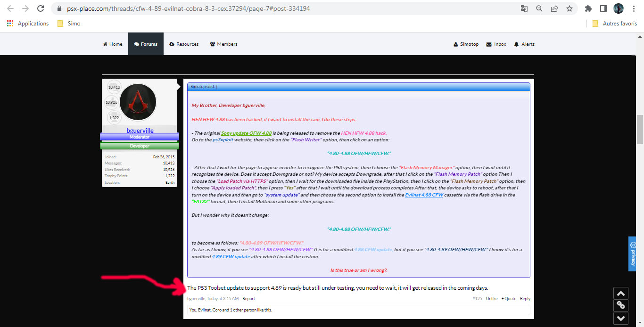644x327 pixels.
Task: Copy link using the chain icon button
Action: click(x=621, y=305)
